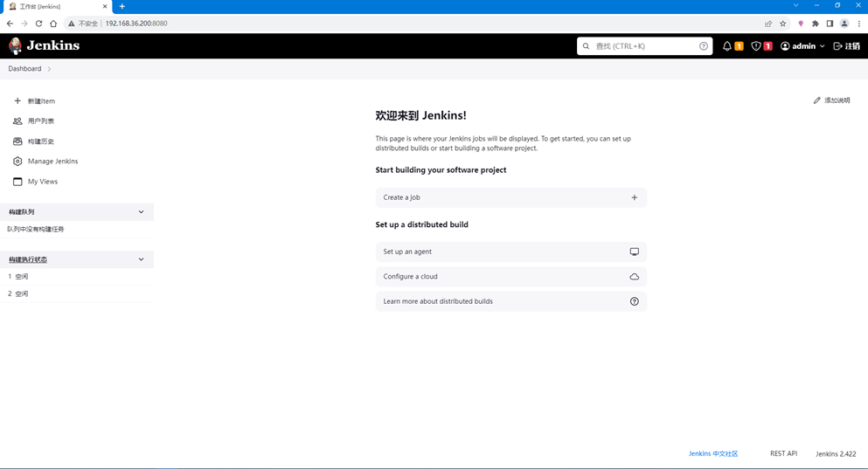Viewport: 868px width, 469px height.
Task: Click the browser home icon
Action: click(53, 24)
